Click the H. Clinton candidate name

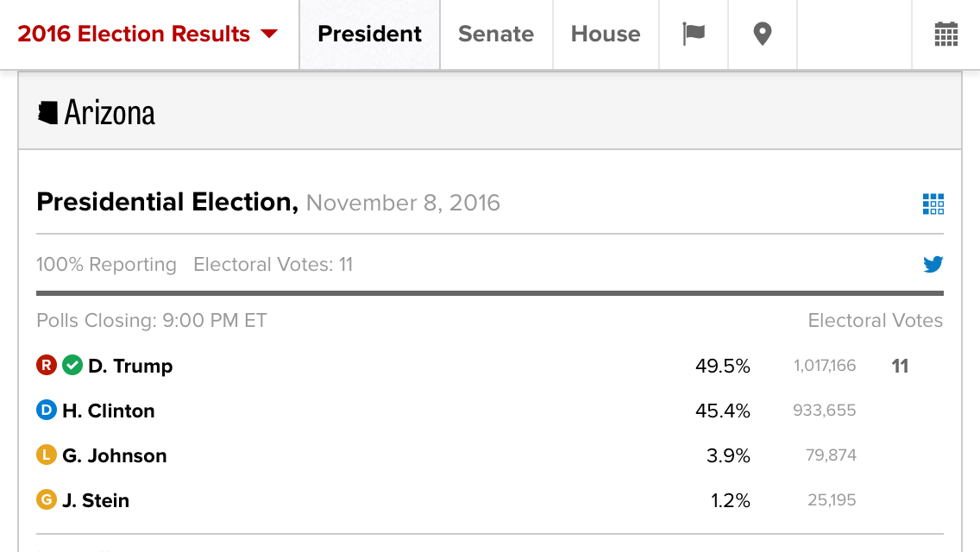click(x=108, y=411)
